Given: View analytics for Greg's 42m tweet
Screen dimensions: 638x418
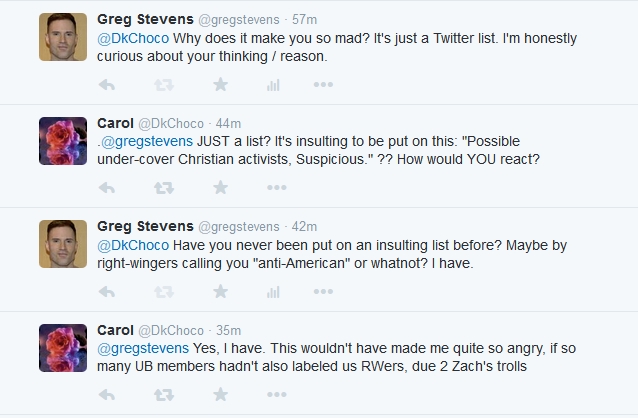Looking at the screenshot, I should pos(272,291).
